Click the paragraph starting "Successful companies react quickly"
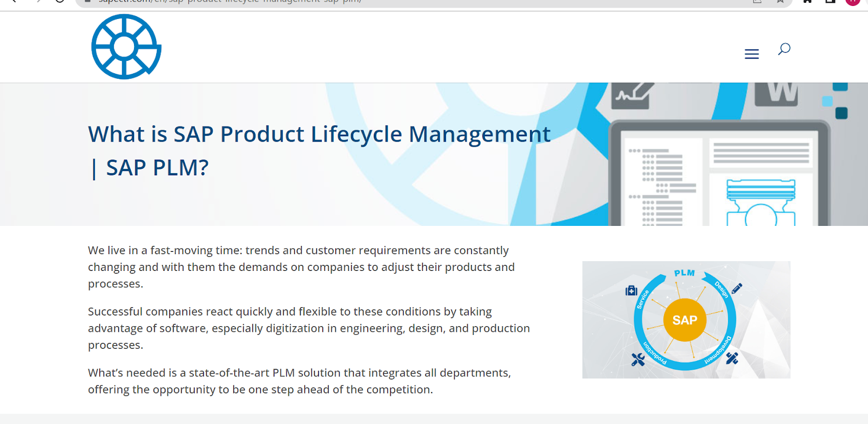This screenshot has width=868, height=424. (x=309, y=328)
